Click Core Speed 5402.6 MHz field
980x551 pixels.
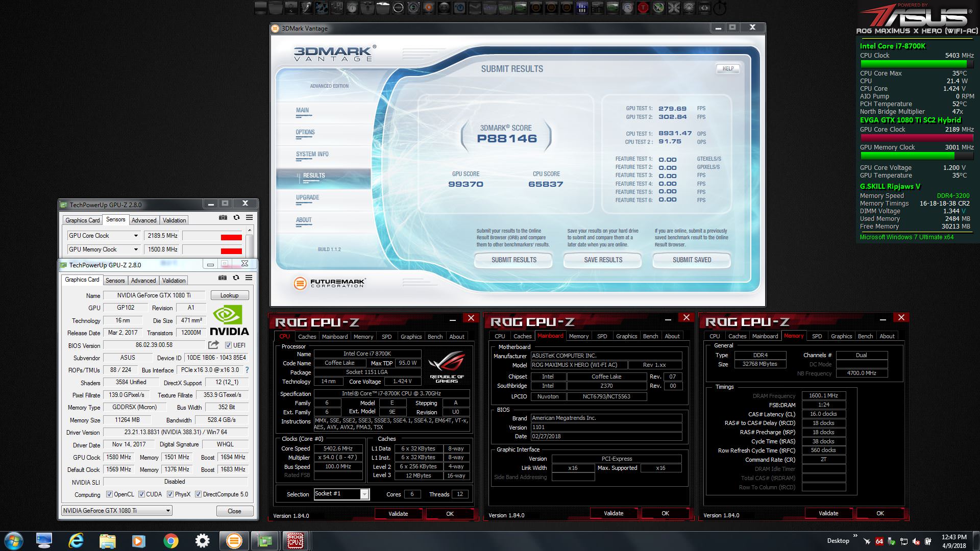coord(338,448)
